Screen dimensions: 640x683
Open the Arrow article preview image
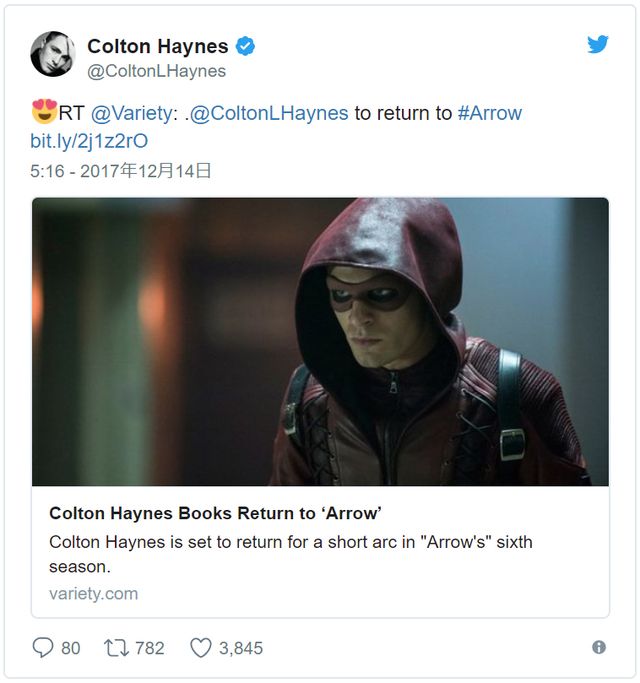(x=320, y=342)
